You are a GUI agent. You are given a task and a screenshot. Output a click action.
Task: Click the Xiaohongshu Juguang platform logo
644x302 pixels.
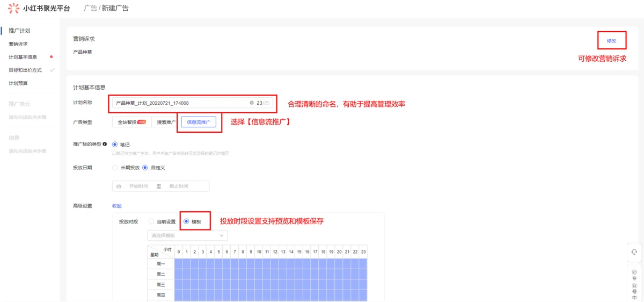coord(14,8)
